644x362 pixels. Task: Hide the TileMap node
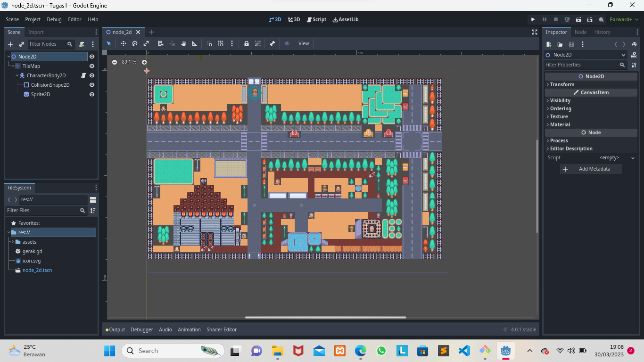pyautogui.click(x=92, y=66)
